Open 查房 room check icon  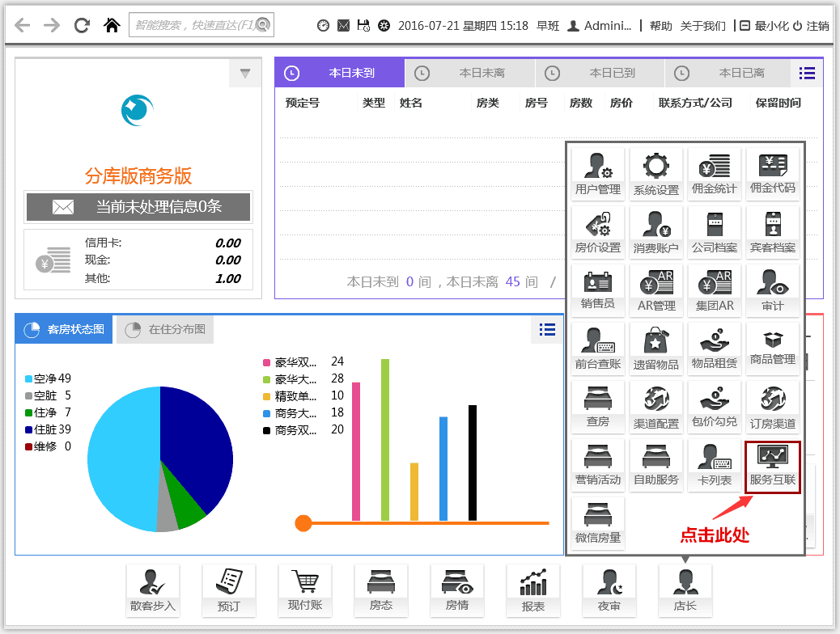point(598,407)
